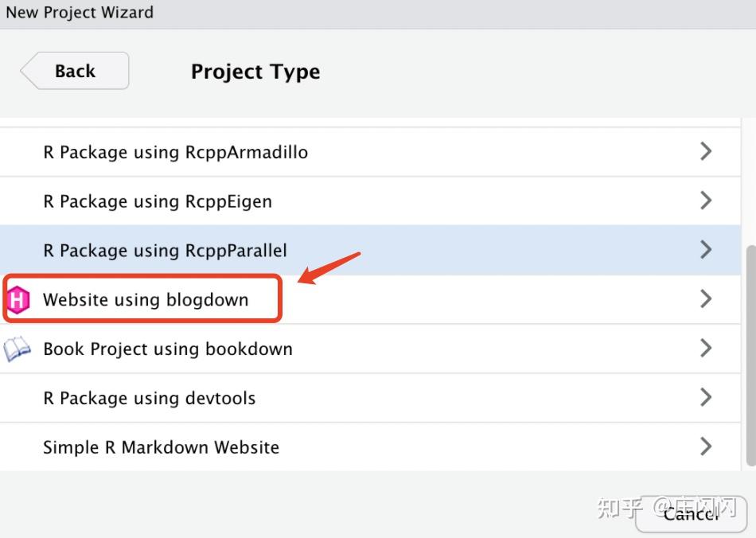
Task: Click chevron next to devtools package
Action: [705, 397]
